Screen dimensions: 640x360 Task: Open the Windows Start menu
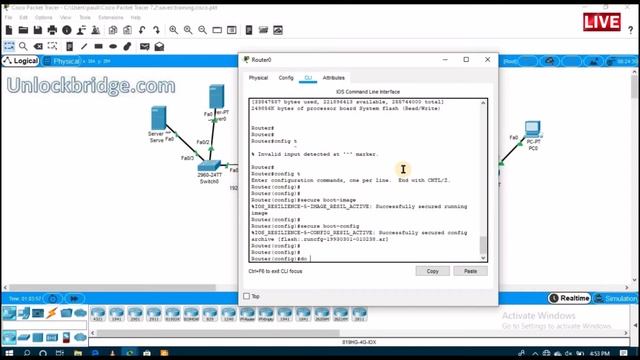9,353
